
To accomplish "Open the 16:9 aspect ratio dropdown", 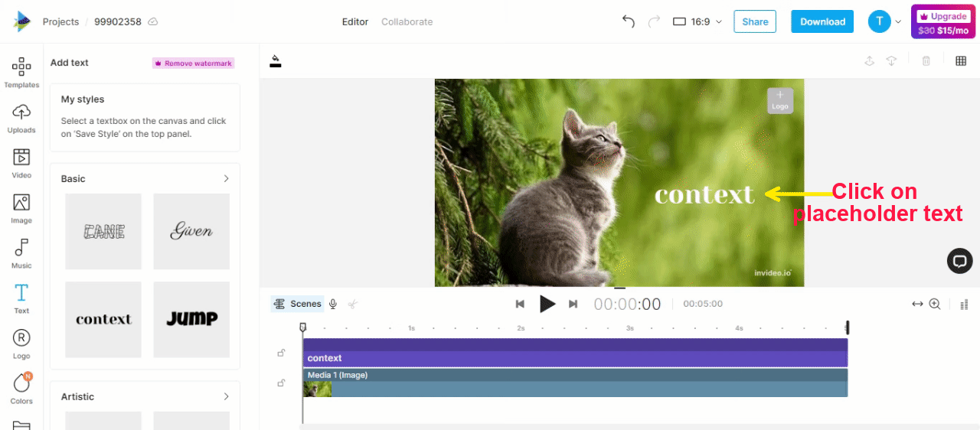I will (697, 21).
